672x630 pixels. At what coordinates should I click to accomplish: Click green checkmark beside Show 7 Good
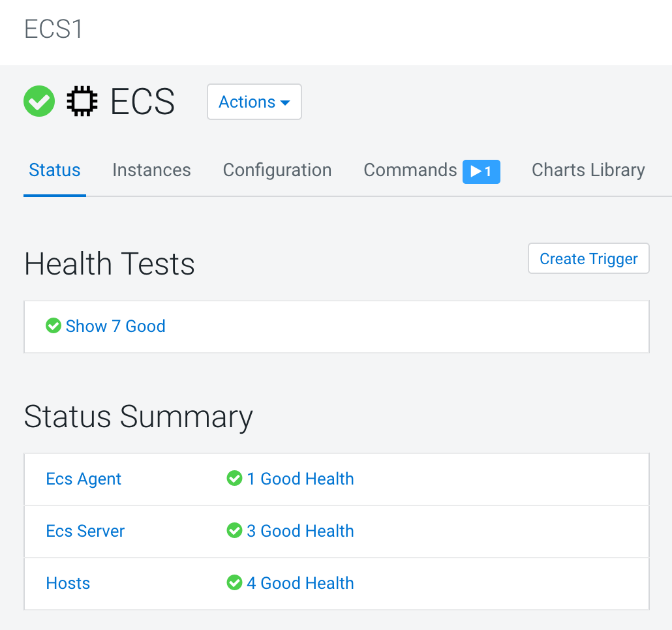pos(53,326)
